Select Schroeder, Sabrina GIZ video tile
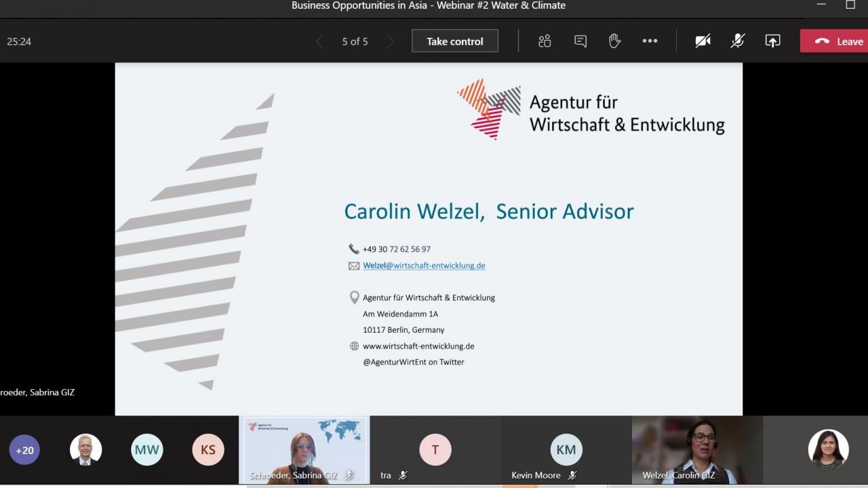 [304, 450]
